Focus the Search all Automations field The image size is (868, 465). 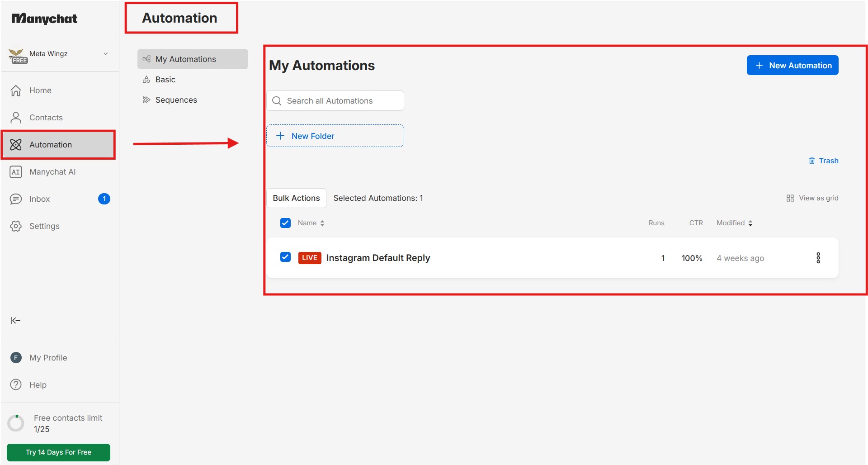point(335,101)
